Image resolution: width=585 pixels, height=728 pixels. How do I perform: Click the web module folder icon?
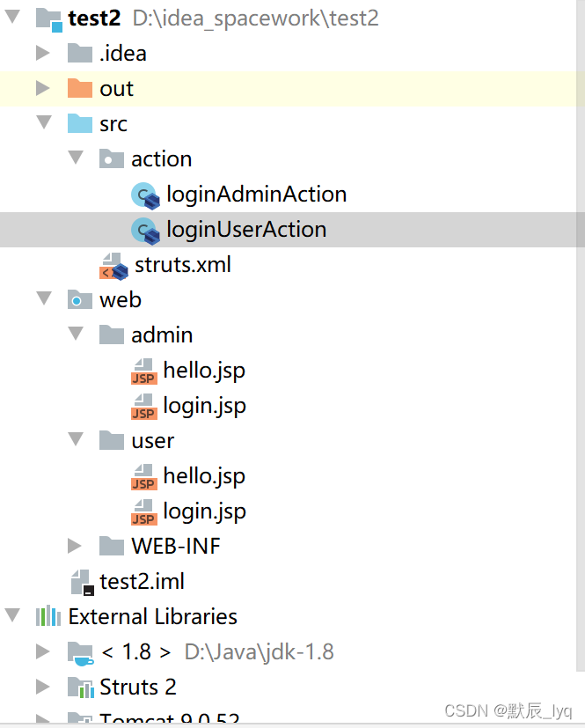(80, 299)
